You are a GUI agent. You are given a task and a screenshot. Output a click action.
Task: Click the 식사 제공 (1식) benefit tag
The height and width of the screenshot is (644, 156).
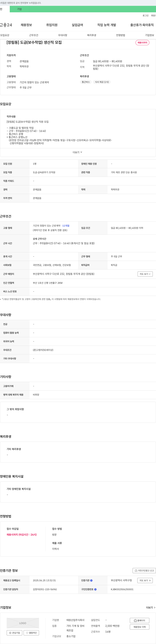click(x=102, y=82)
